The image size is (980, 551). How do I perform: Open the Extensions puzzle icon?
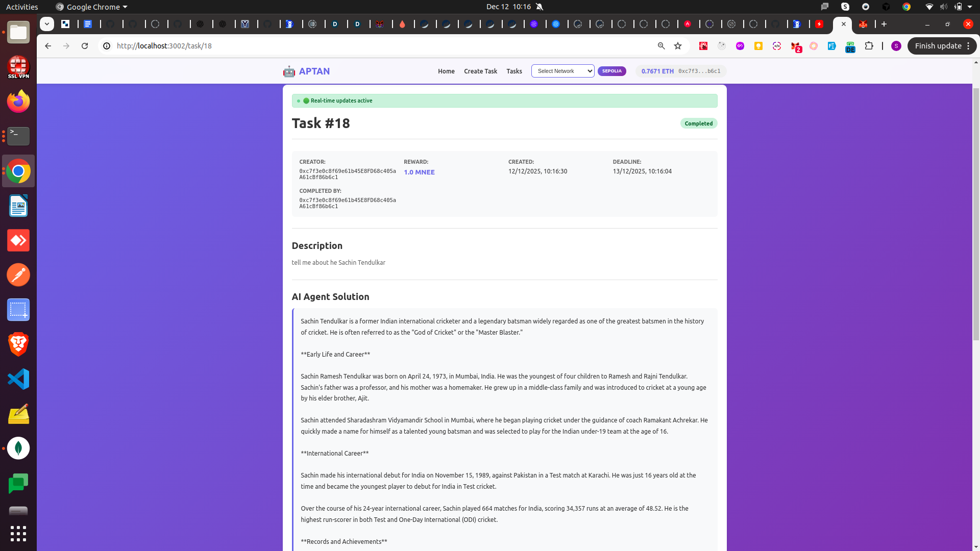click(869, 46)
